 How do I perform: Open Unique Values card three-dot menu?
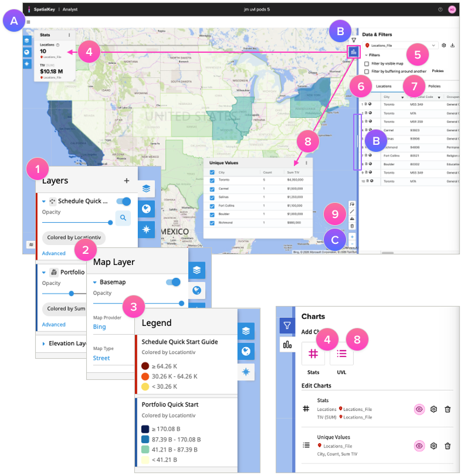click(x=306, y=163)
